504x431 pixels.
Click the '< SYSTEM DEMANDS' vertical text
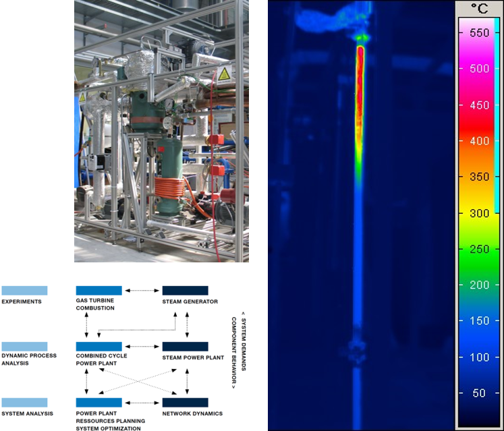[244, 341]
